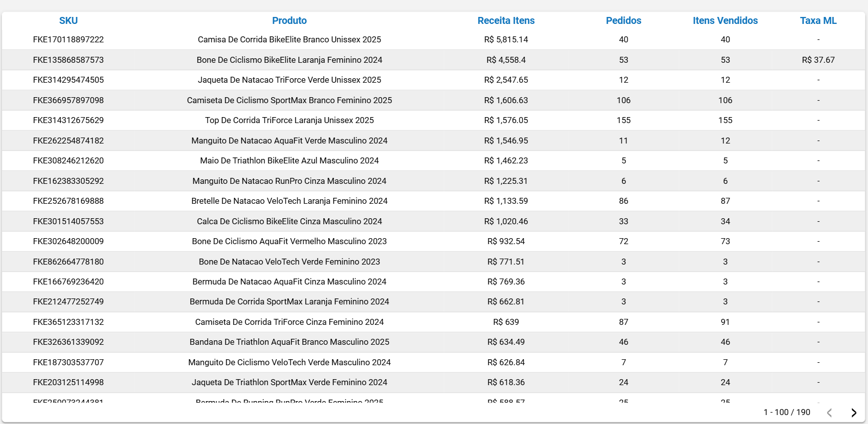Select the R$ 639 revenue cell
Viewport: 868px width, 424px height.
pos(505,322)
